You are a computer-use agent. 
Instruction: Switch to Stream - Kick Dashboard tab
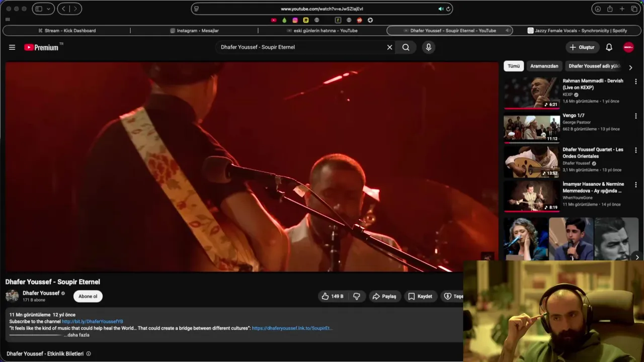(x=67, y=31)
